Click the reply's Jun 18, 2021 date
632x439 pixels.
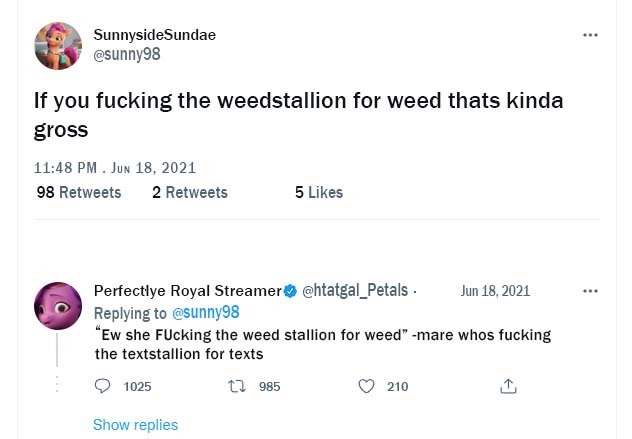pos(495,291)
